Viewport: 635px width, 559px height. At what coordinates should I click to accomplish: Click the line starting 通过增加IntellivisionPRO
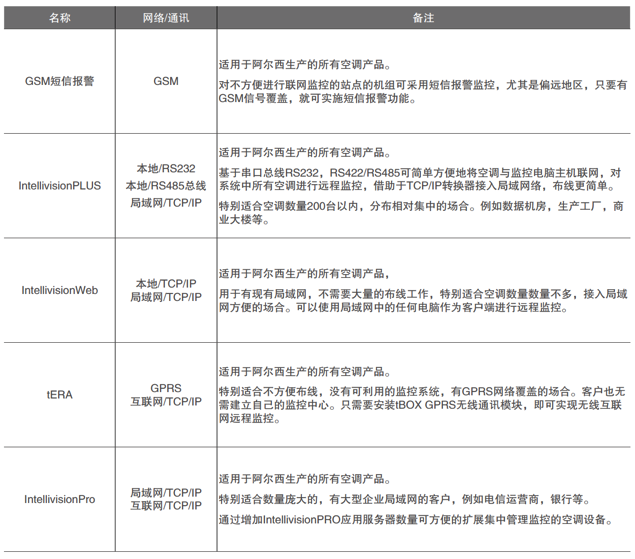[417, 520]
